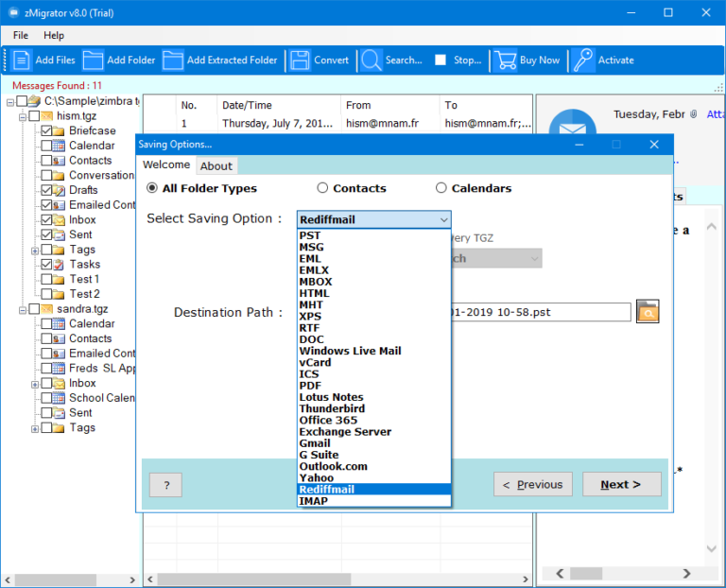Image resolution: width=726 pixels, height=588 pixels.
Task: Click the Add Folder toolbar icon
Action: [x=93, y=61]
